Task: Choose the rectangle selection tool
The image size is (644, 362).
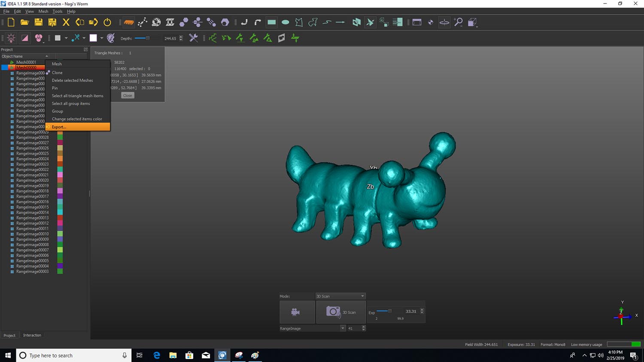Action: 272,22
